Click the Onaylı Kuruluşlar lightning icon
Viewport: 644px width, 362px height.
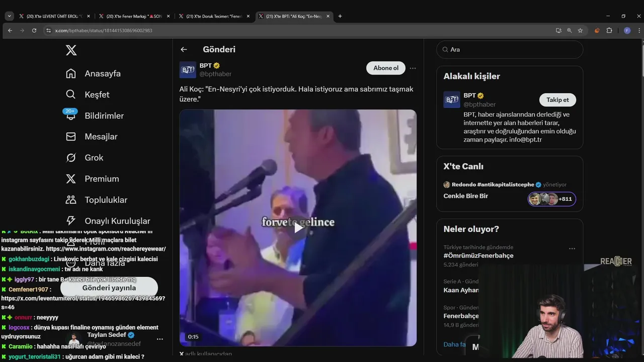pyautogui.click(x=71, y=221)
